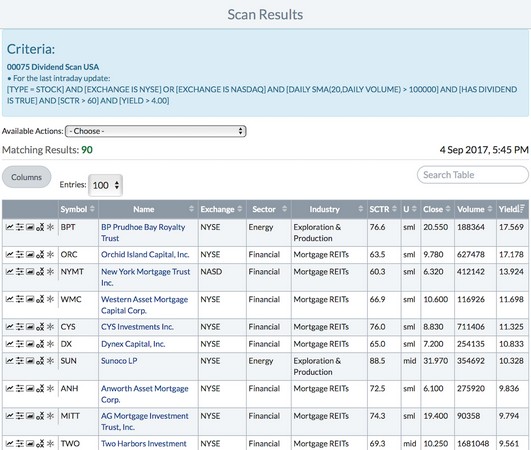This screenshot has width=531, height=450.
Task: Open the Available Actions dropdown
Action: pyautogui.click(x=155, y=131)
